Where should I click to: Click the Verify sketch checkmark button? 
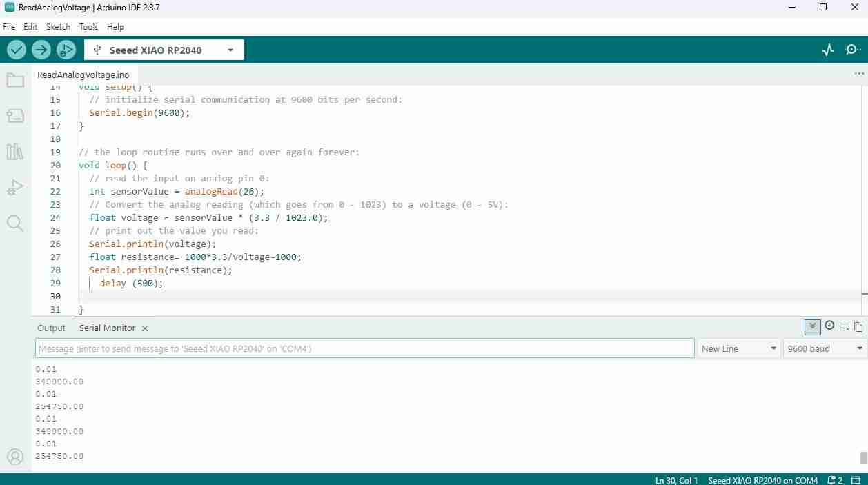pyautogui.click(x=17, y=50)
